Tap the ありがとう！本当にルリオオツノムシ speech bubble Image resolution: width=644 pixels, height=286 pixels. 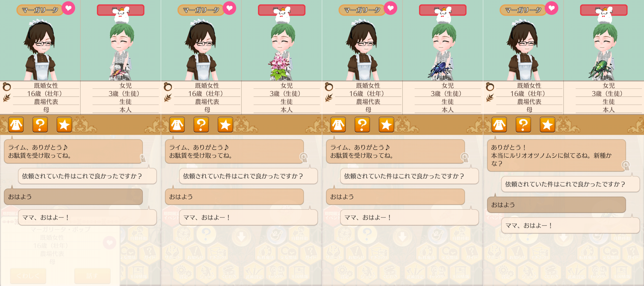556,155
